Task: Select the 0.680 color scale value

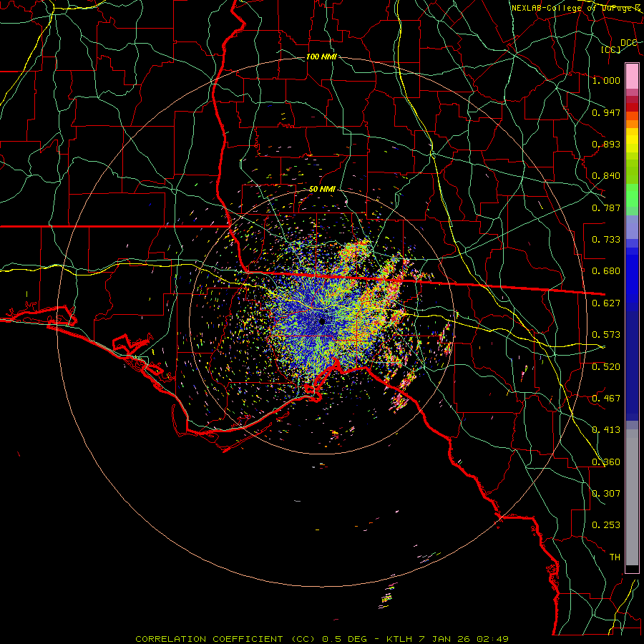Action: click(606, 271)
